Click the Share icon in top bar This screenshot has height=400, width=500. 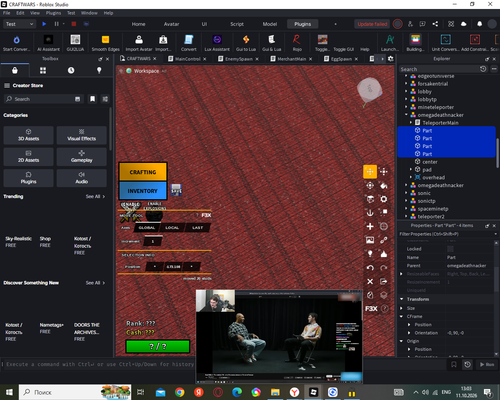pos(435,24)
